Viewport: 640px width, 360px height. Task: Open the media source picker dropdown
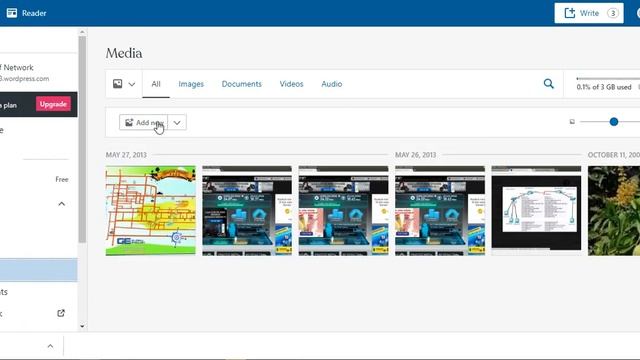(124, 84)
